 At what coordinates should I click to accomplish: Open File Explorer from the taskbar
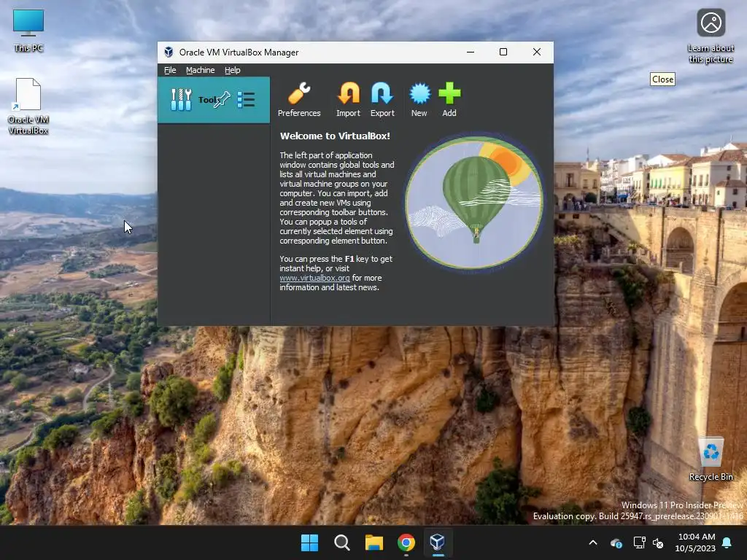pyautogui.click(x=374, y=542)
